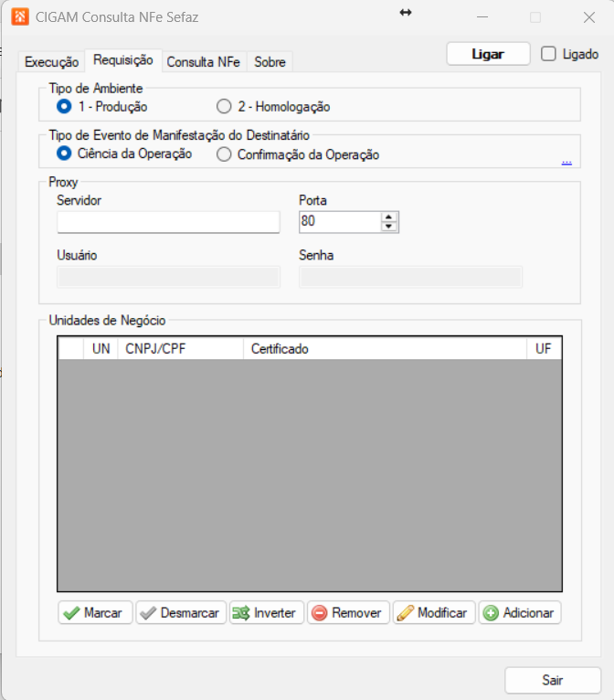The height and width of the screenshot is (700, 614).
Task: Minimize the CIGAM window
Action: pyautogui.click(x=482, y=17)
